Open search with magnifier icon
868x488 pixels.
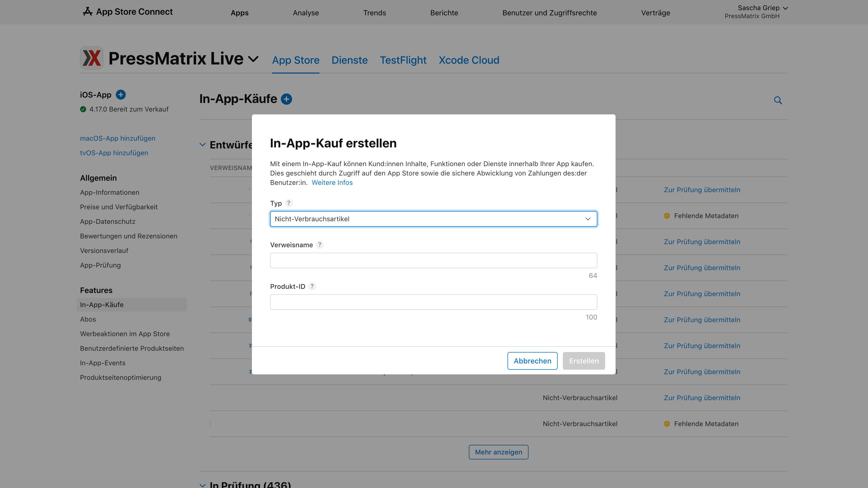pos(778,100)
